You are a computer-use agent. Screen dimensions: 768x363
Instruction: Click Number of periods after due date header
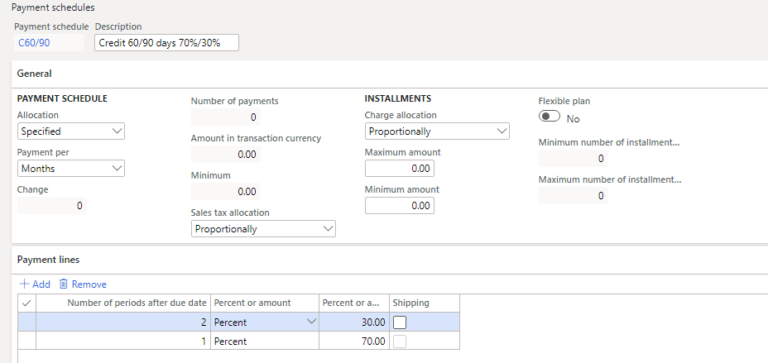pyautogui.click(x=123, y=303)
